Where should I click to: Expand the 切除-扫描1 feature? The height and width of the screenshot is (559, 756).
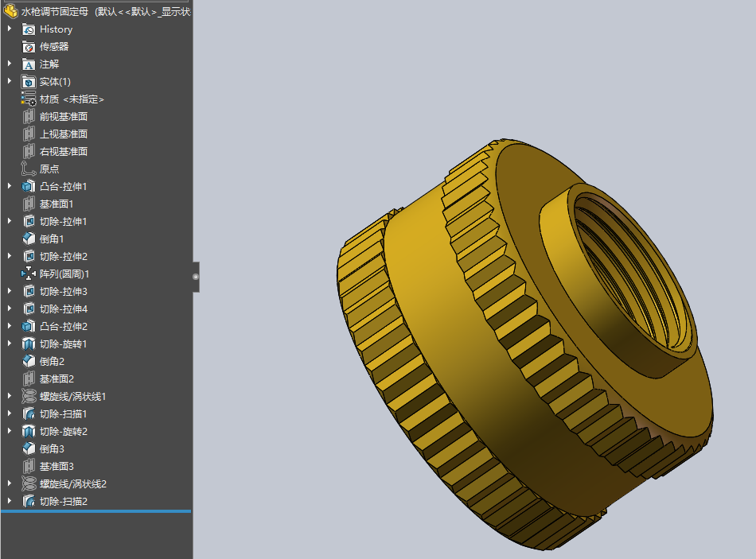coord(10,413)
